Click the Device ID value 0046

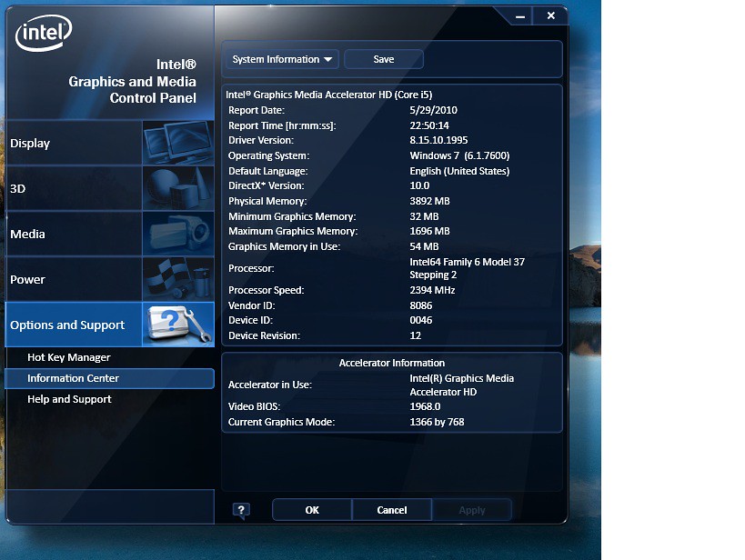click(421, 320)
